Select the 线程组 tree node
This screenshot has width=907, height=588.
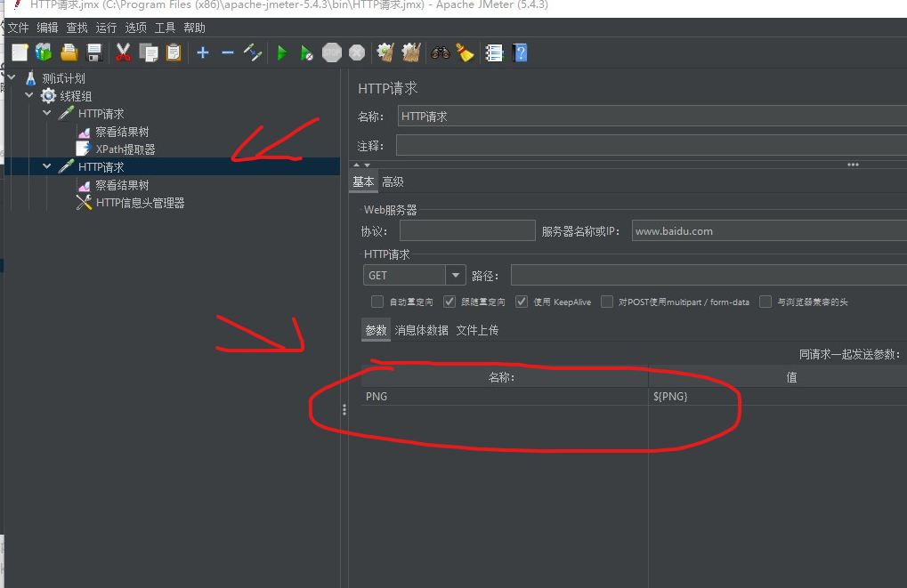click(76, 96)
